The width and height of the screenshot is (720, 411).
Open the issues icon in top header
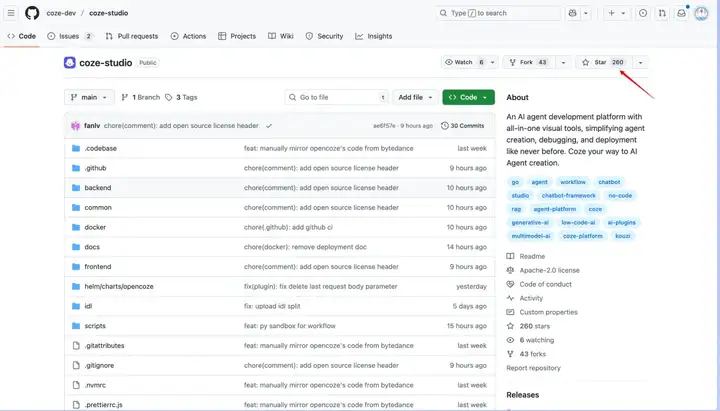(643, 13)
